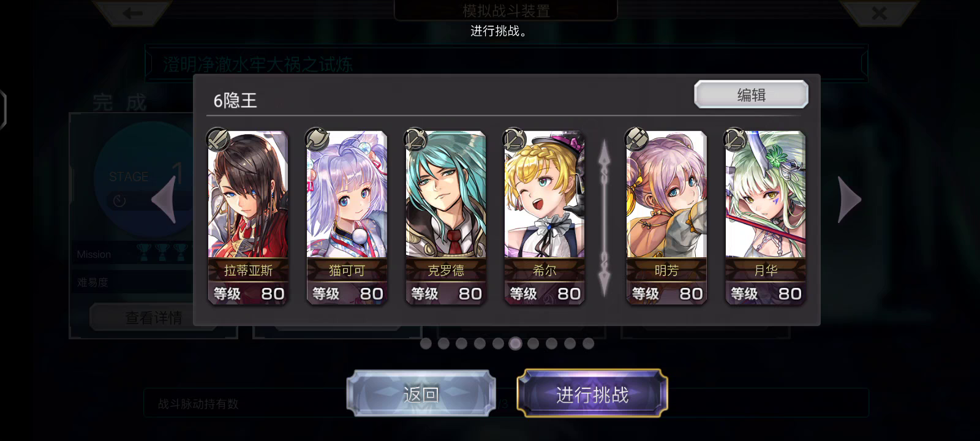Click the bow class icon on 希尔 card

click(x=514, y=140)
